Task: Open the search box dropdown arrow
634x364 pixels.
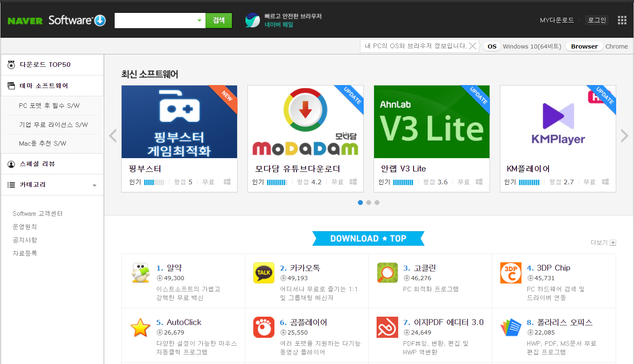Action: pyautogui.click(x=199, y=20)
